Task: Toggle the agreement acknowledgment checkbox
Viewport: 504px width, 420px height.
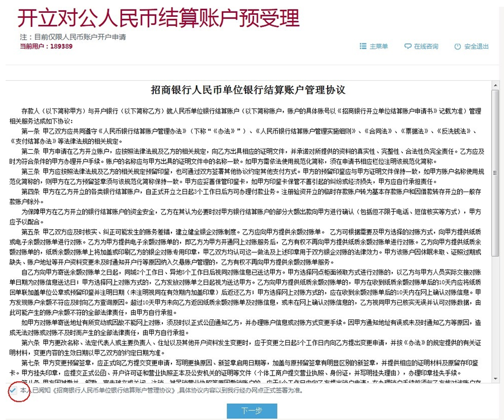Action: pos(13,390)
